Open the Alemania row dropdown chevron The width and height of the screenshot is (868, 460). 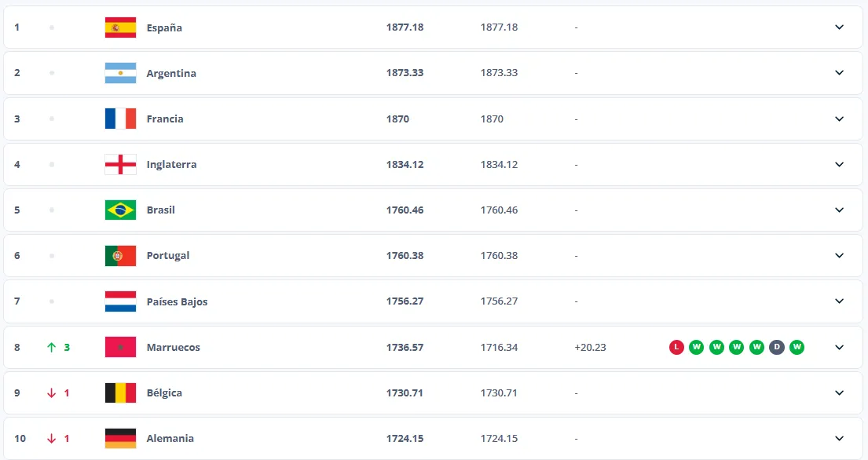coord(839,438)
